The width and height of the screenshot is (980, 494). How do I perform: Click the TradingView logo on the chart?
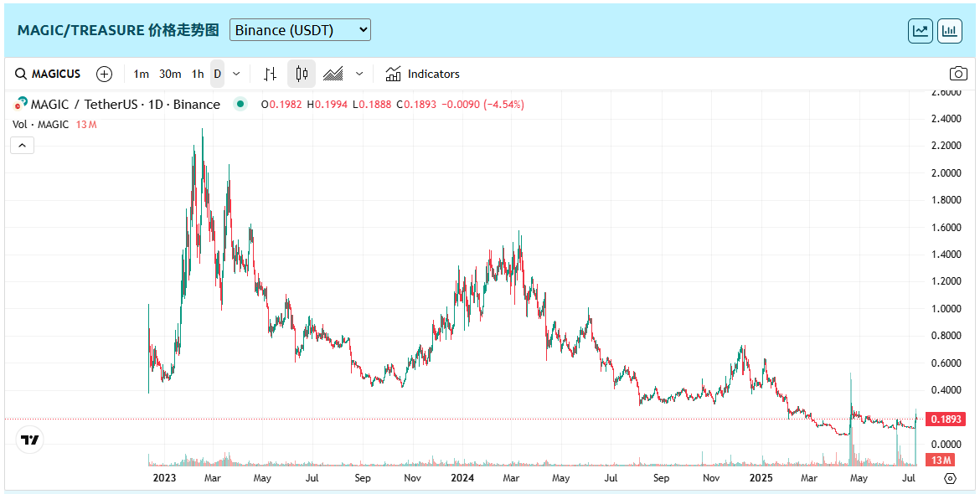30,440
